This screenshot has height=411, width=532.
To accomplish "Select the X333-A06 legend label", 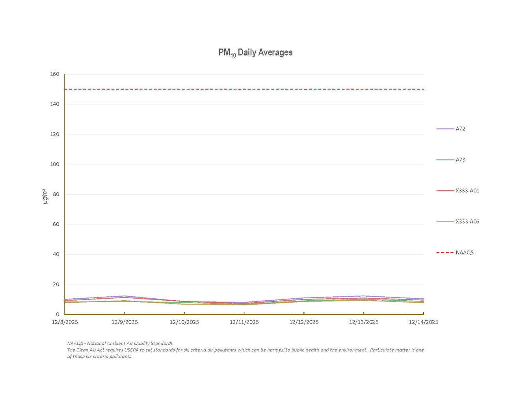I will tap(467, 221).
